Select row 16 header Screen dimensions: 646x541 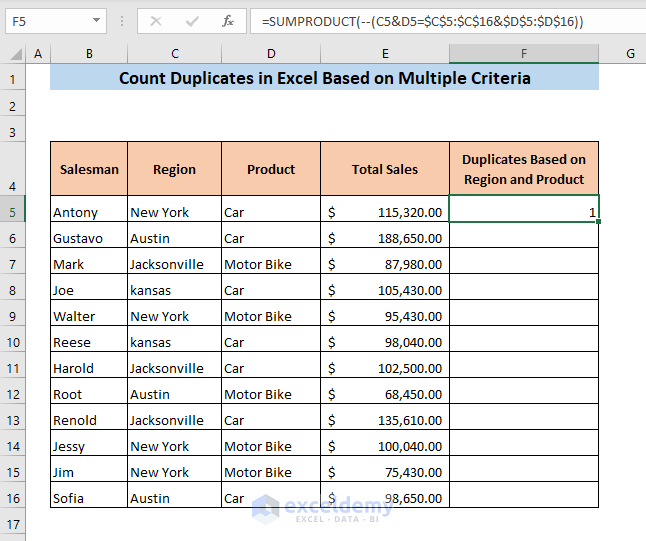coord(13,498)
